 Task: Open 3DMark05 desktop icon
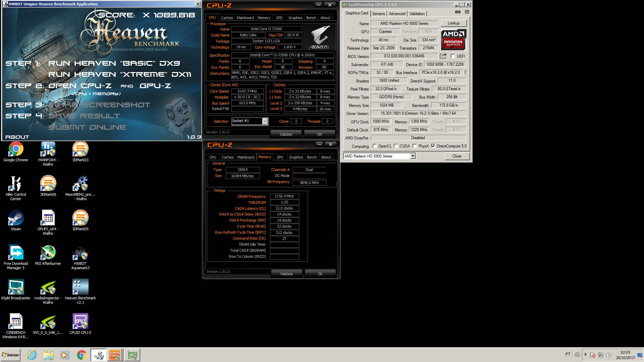pyautogui.click(x=80, y=221)
